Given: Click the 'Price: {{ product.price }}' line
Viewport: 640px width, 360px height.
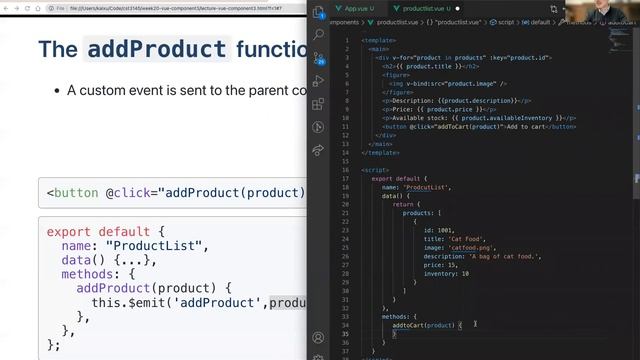Looking at the screenshot, I should (x=439, y=109).
